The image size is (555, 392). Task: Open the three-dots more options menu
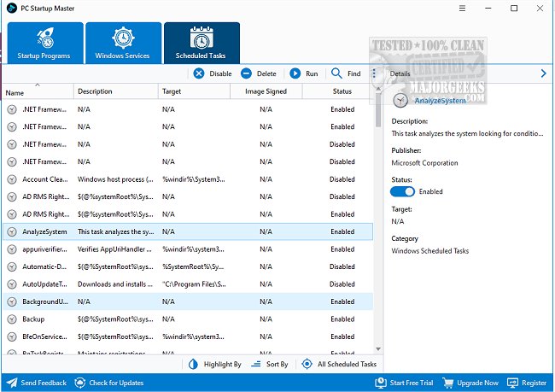click(x=374, y=73)
